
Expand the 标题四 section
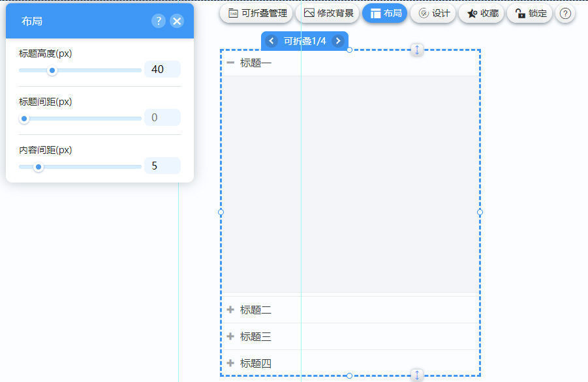pos(230,363)
